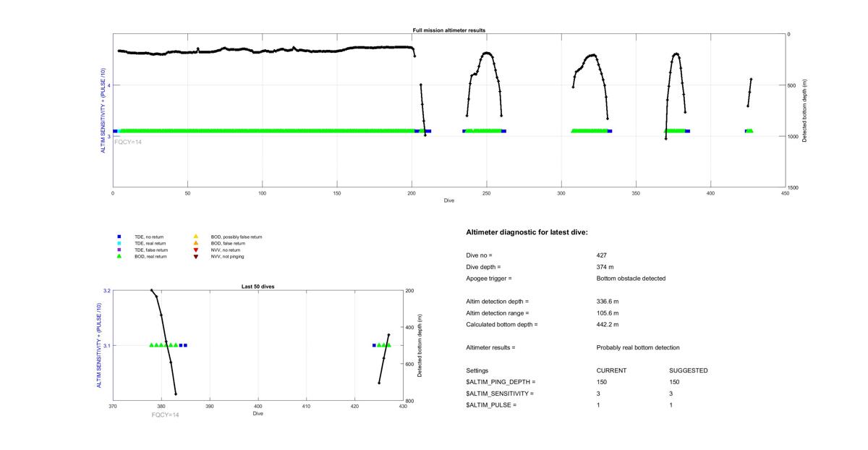This screenshot has width=868, height=450.
Task: Click the 'SUGGESTED' column header
Action: (x=689, y=370)
